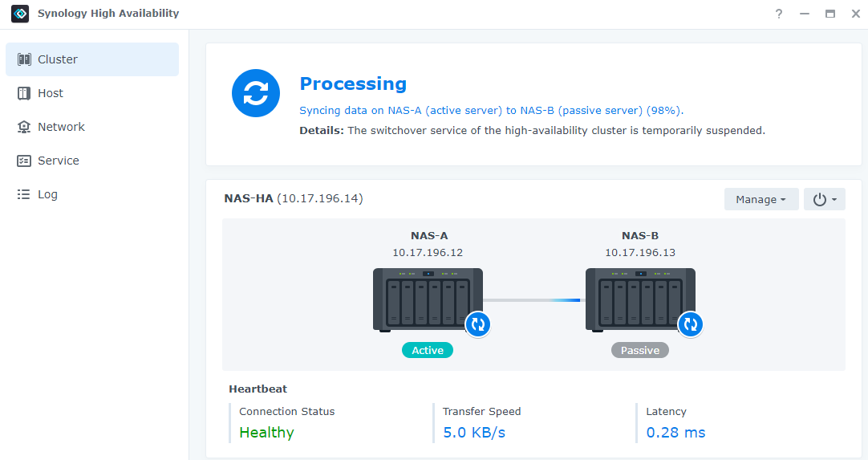Click the Passive status badge
The height and width of the screenshot is (460, 868).
pyautogui.click(x=639, y=350)
